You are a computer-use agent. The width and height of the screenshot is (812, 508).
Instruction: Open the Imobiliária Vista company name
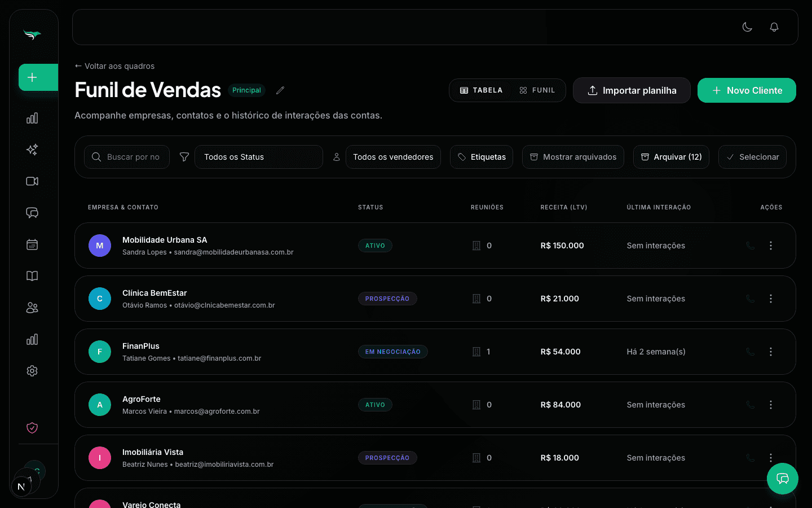click(153, 452)
